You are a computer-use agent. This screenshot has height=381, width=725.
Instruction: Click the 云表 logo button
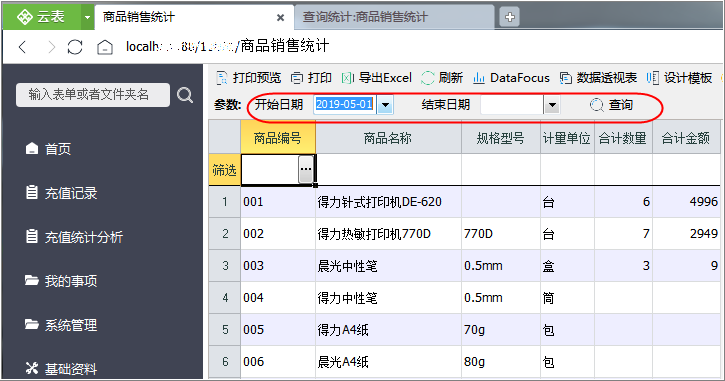coord(42,17)
